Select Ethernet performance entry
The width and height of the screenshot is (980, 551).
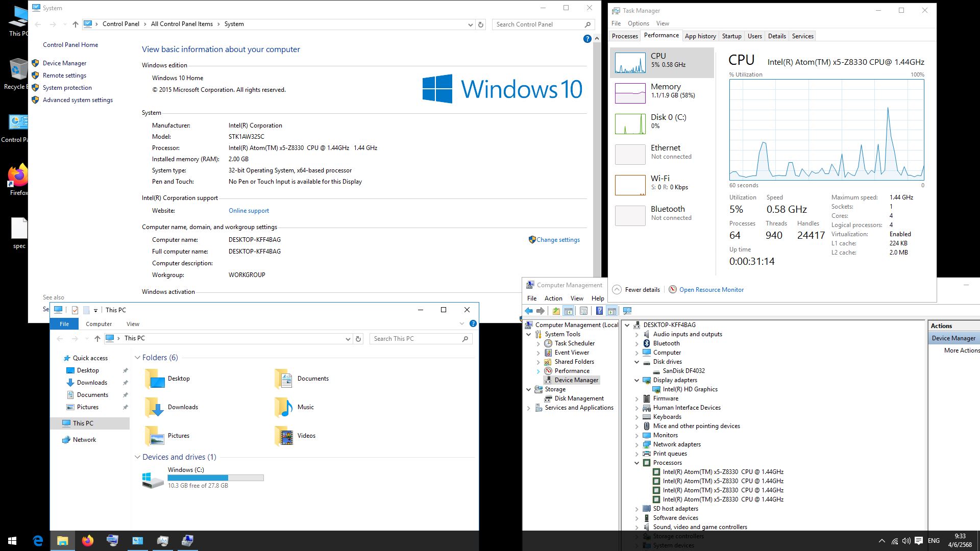point(661,155)
